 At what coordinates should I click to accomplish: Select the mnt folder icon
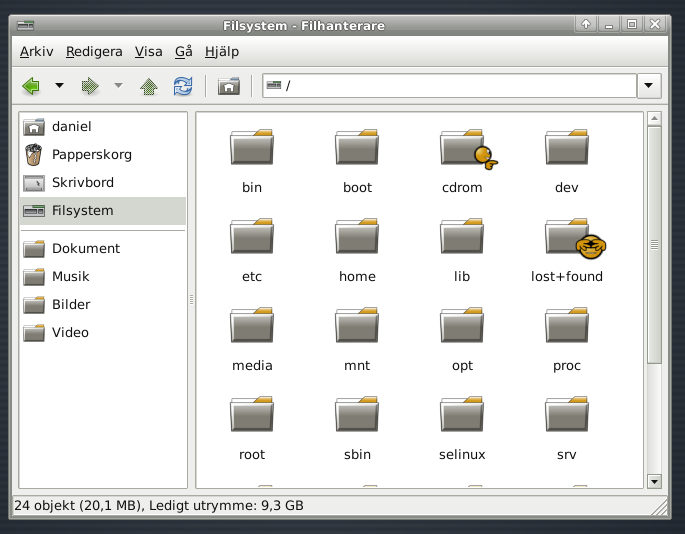pyautogui.click(x=357, y=326)
